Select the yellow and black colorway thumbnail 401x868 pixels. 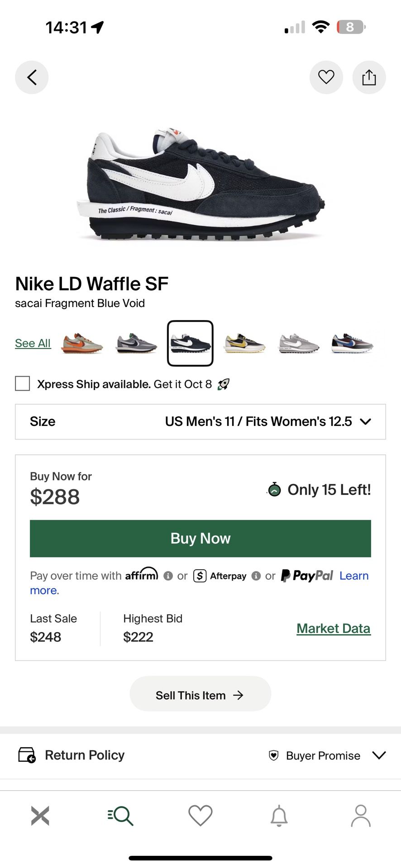[x=244, y=344]
